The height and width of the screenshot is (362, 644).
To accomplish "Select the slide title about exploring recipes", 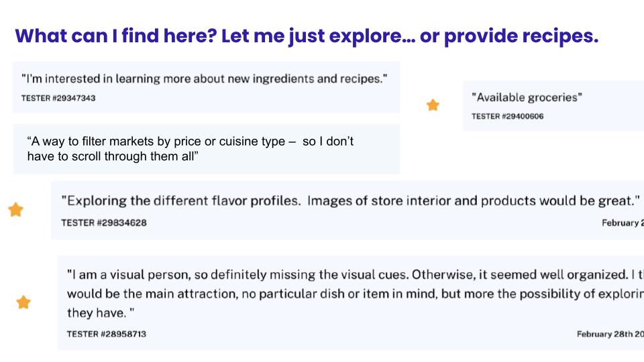I will click(307, 36).
